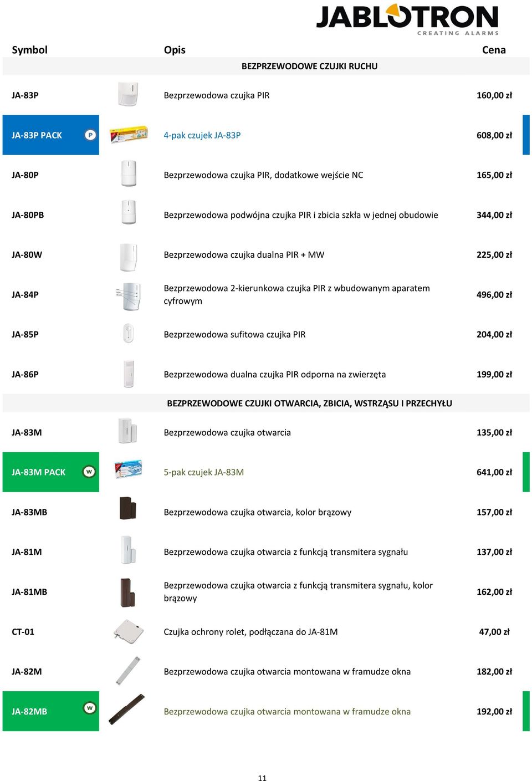The width and height of the screenshot is (532, 781).
Task: Click the blue bar beside 608,00 zł
Action: point(526,135)
